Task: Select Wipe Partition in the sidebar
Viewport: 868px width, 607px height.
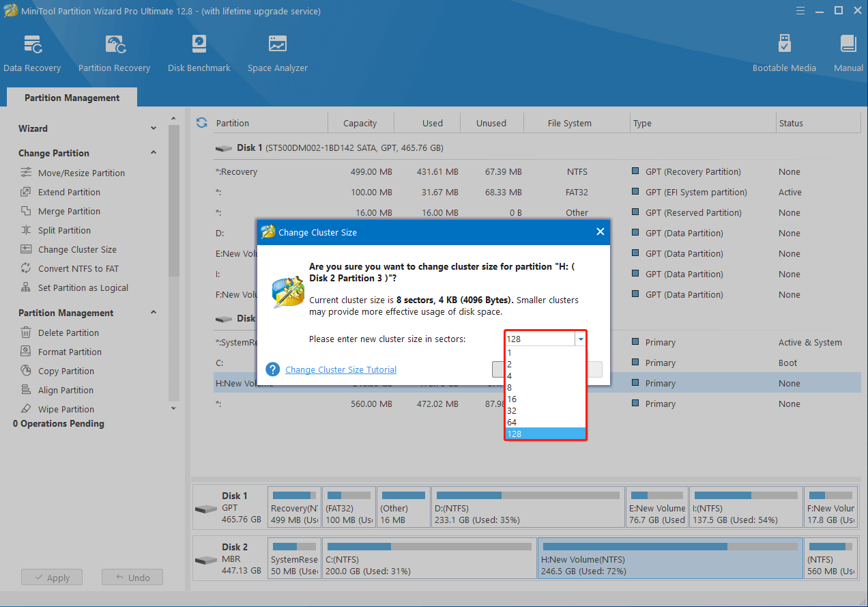Action: pos(66,409)
